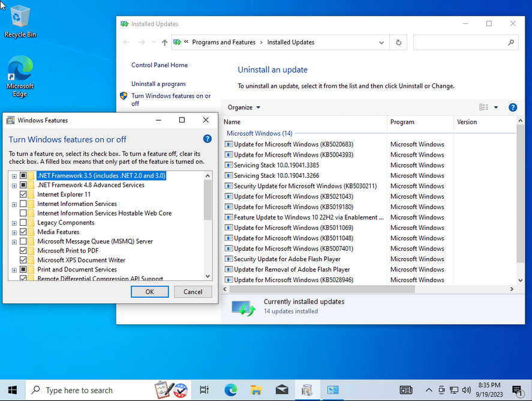Open Task View on the taskbar
The image size is (532, 401).
205,390
